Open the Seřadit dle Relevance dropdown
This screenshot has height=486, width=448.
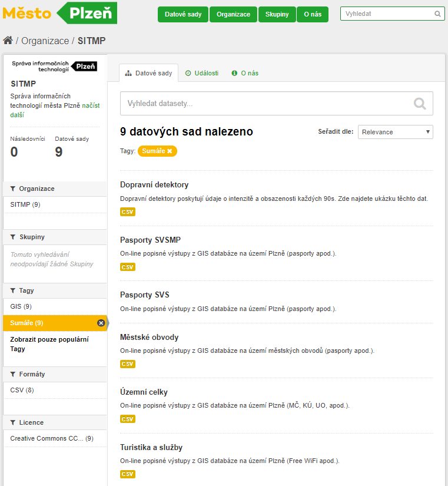pos(396,132)
